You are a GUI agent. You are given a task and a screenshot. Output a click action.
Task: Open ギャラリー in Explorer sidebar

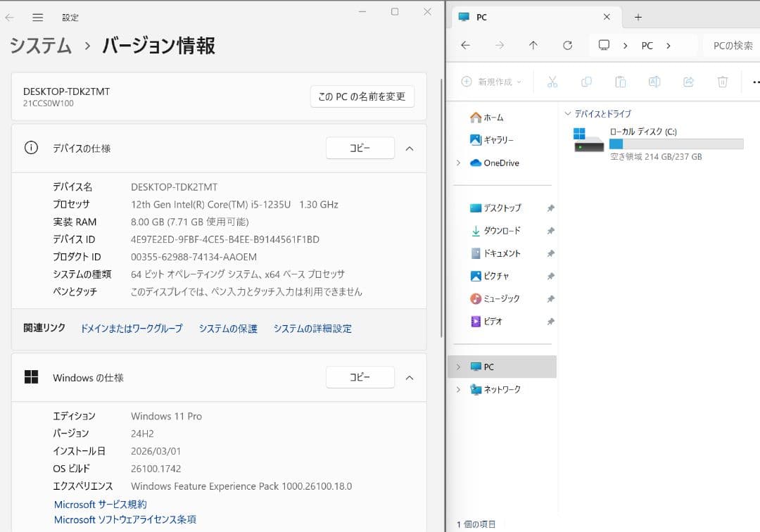coord(491,139)
